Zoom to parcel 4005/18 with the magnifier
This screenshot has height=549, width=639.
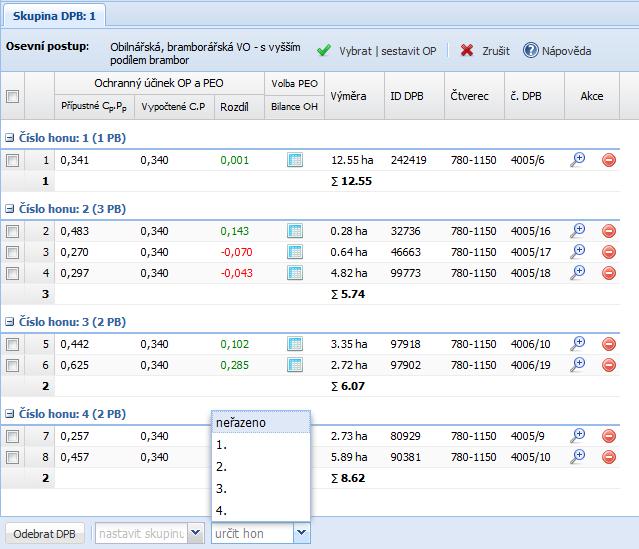577,273
